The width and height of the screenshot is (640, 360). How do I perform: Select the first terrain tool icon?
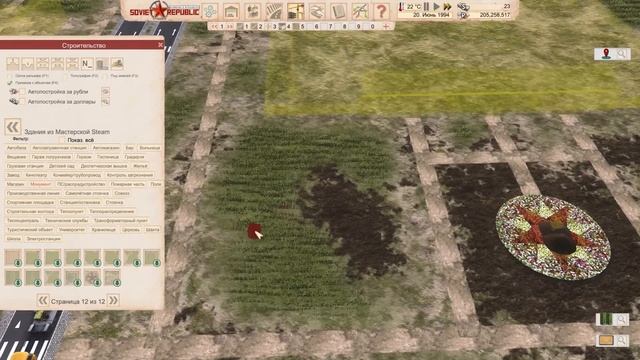(13, 64)
